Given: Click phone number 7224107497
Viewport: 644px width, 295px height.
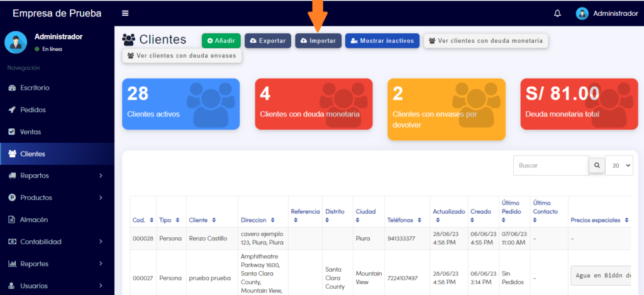Looking at the screenshot, I should (x=402, y=278).
